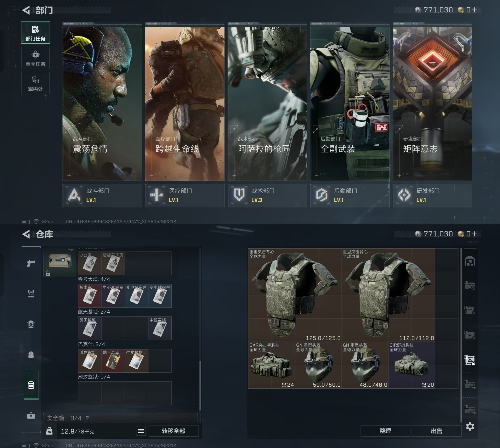Select the 重型突击背心 with 112.0/112.0 durability
500x448 pixels.
pos(388,295)
